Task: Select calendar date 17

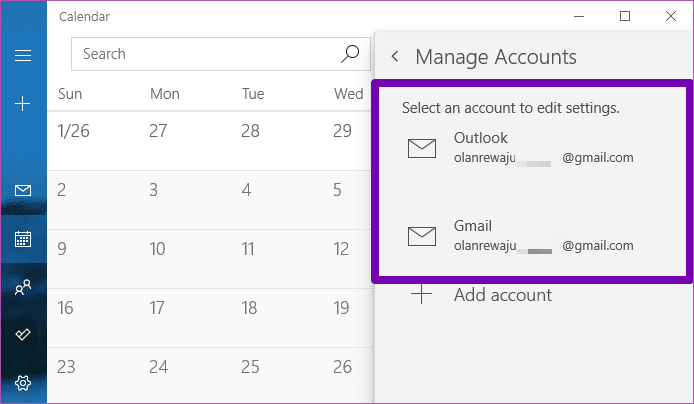Action: tap(157, 308)
